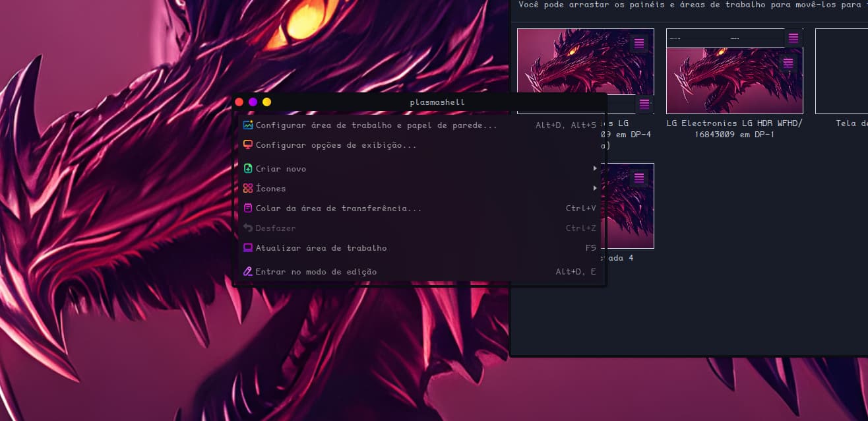Open the hamburger menu on the DP-4 desktop thumbnail

[x=638, y=44]
